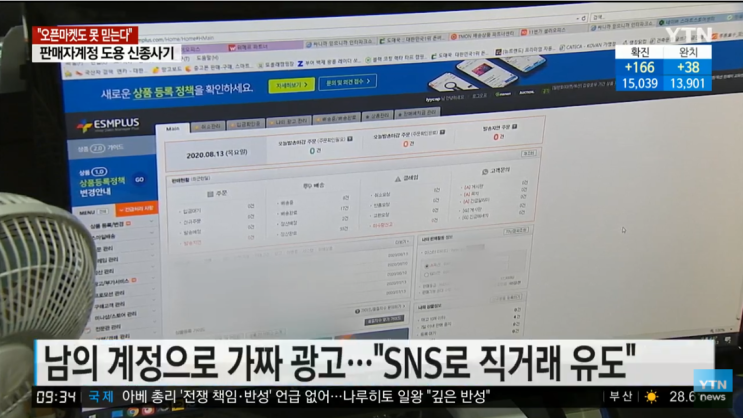Click the 클레임 warning triangle icon
Image resolution: width=743 pixels, height=418 pixels.
[x=398, y=179]
